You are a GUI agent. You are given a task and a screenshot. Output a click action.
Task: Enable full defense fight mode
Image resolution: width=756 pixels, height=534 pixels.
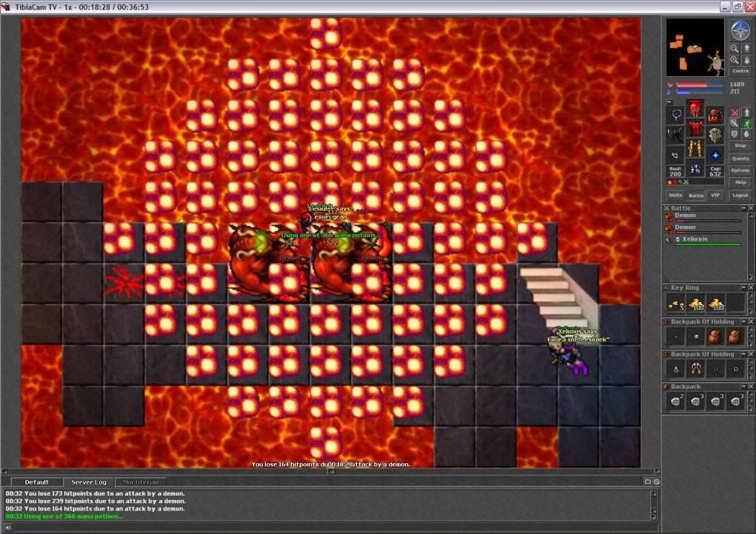[735, 134]
